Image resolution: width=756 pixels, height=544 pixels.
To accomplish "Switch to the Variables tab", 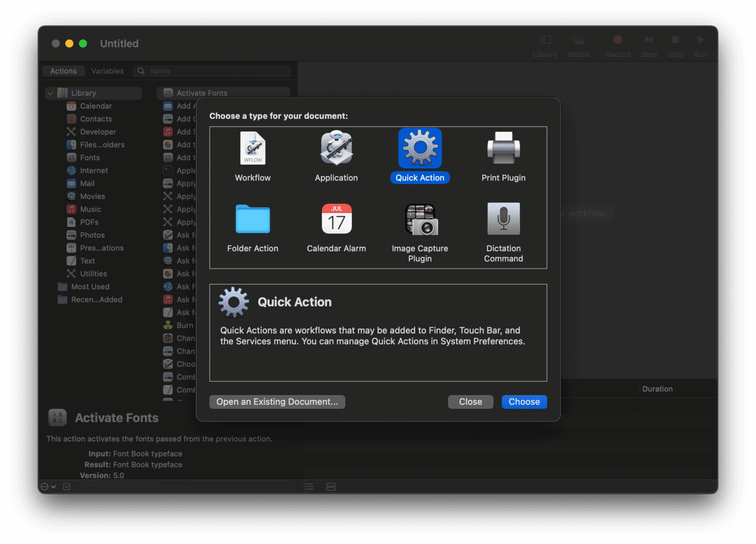I will [107, 71].
